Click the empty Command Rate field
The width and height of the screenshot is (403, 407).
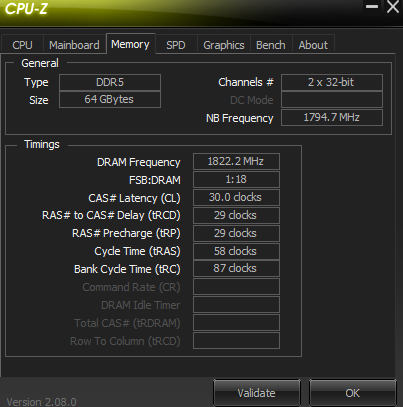tap(236, 287)
